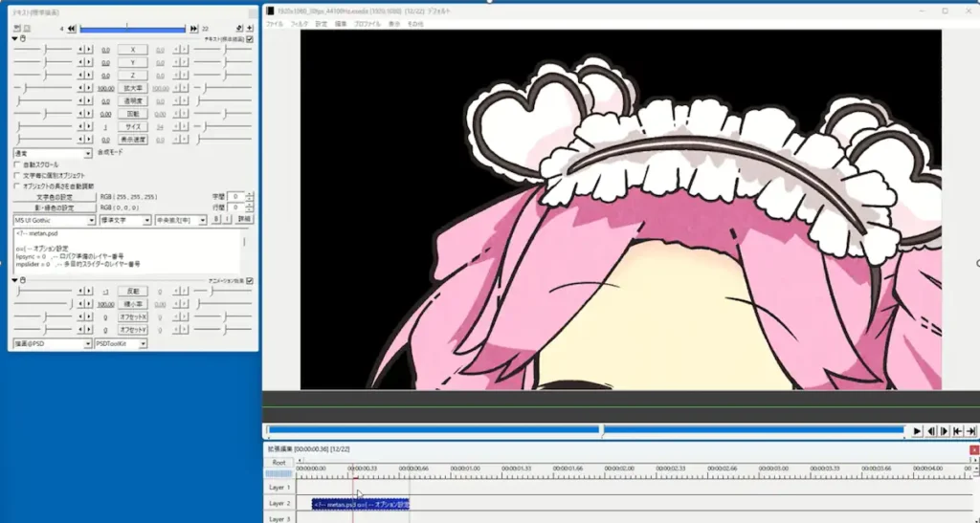The image size is (980, 523).
Task: Step forward one frame in the preview
Action: (945, 431)
